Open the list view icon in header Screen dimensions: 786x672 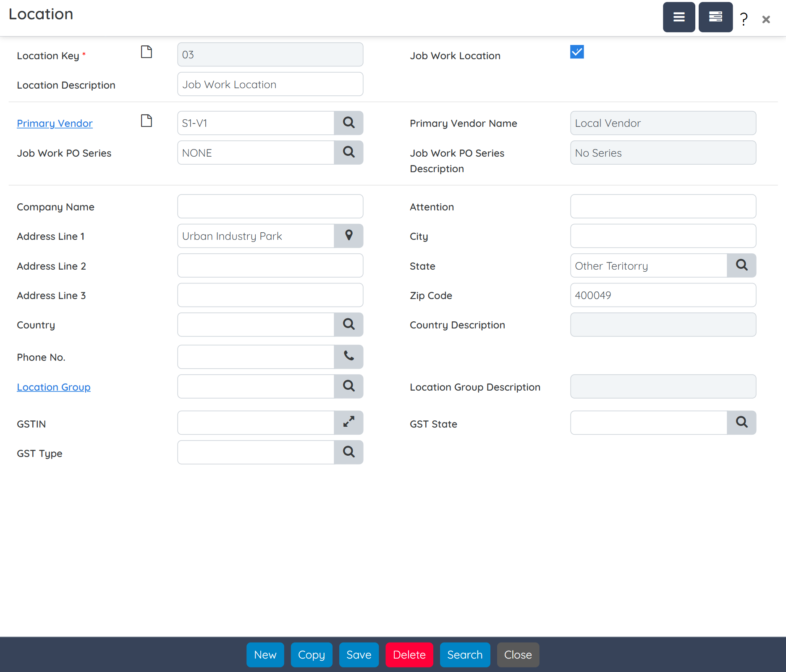point(679,17)
